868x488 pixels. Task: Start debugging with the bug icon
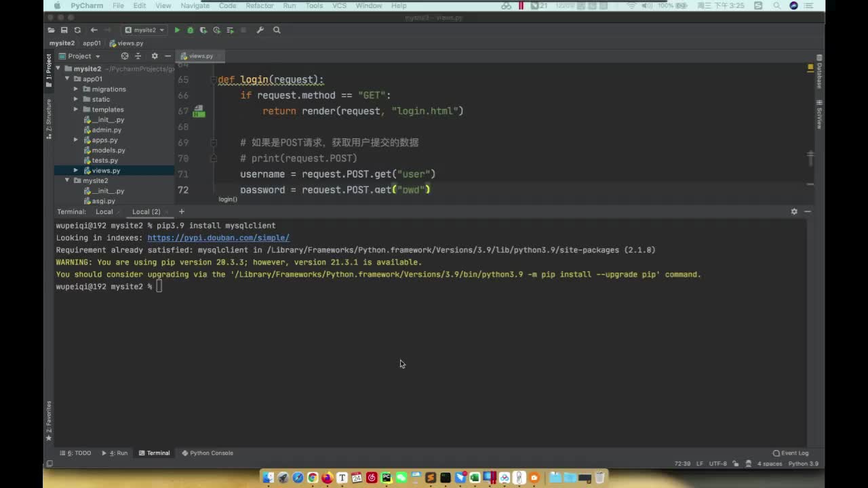(x=190, y=30)
